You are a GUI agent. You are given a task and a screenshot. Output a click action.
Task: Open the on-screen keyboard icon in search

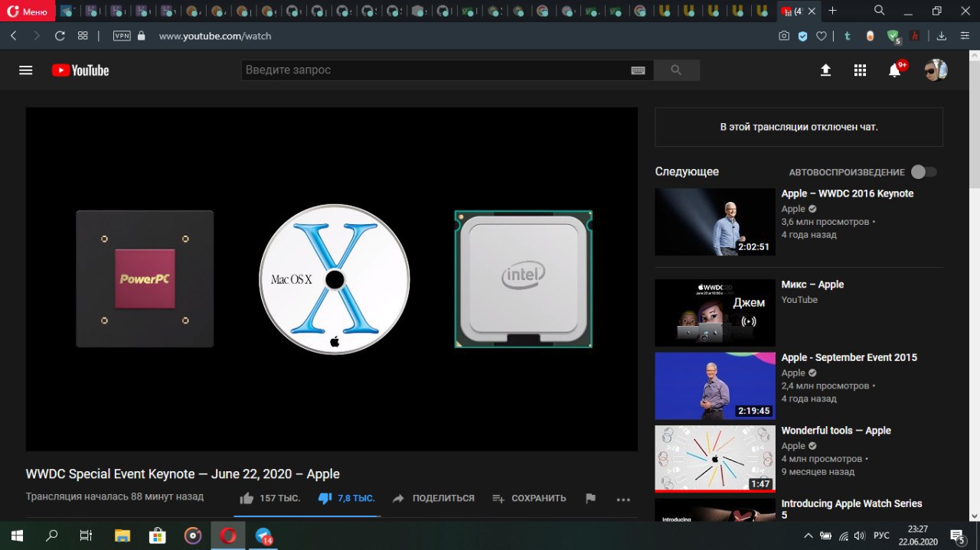[638, 70]
